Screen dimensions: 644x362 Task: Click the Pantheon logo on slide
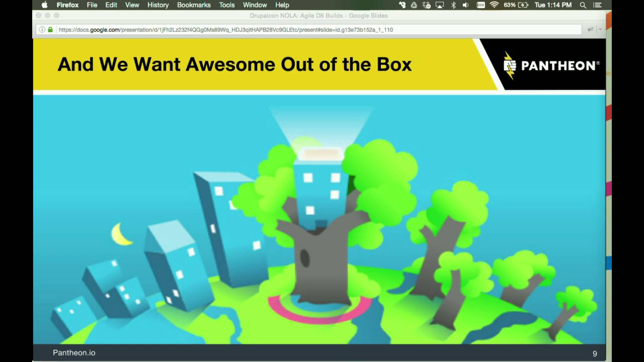point(551,65)
